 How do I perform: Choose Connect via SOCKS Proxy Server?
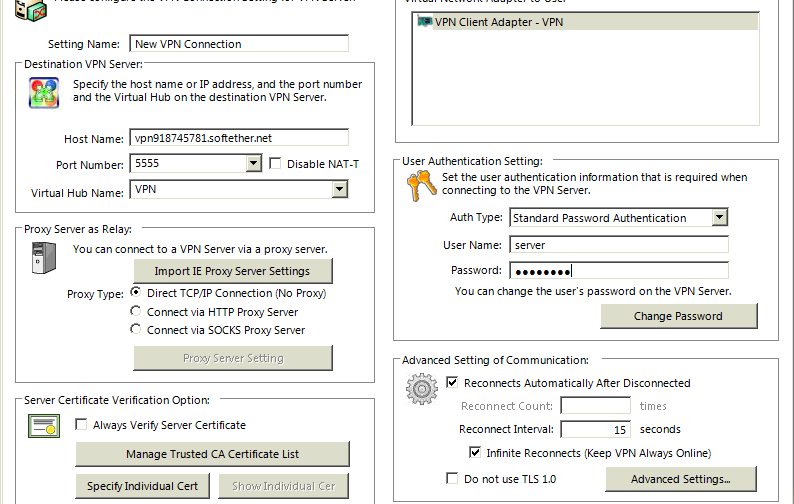point(135,329)
